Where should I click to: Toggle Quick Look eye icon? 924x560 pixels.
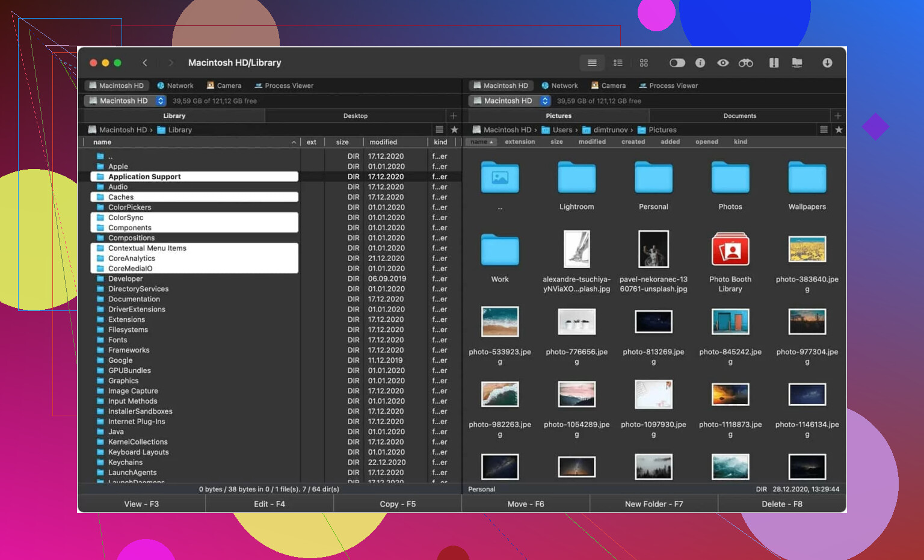(723, 63)
